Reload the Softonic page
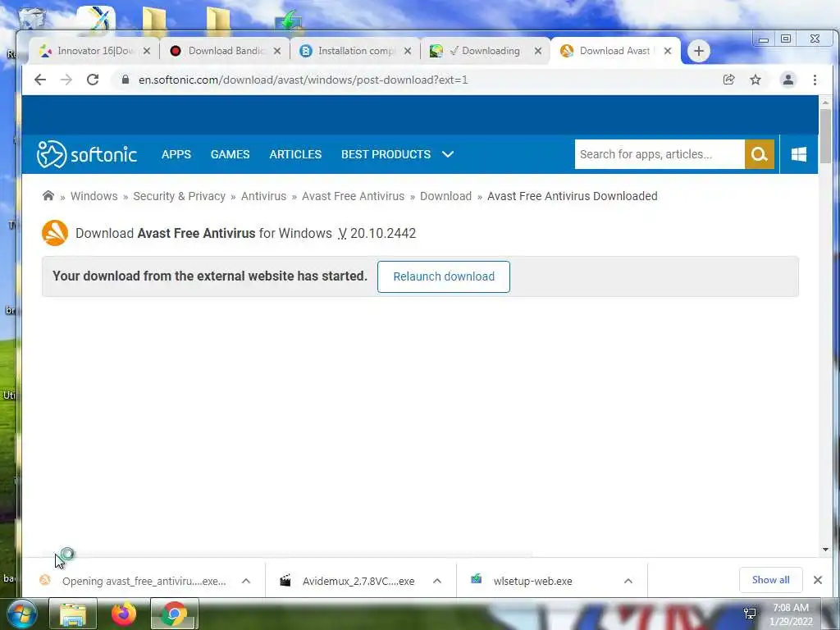The width and height of the screenshot is (840, 630). point(93,80)
